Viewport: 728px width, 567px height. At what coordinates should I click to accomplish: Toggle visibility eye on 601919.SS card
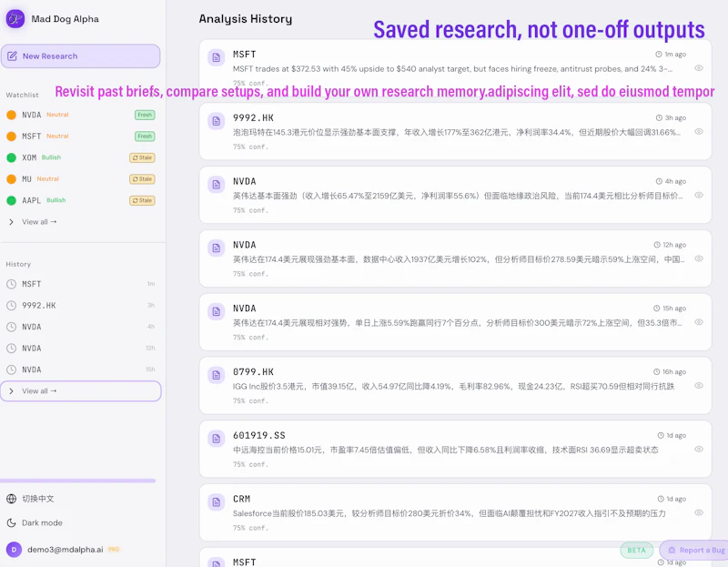click(698, 449)
